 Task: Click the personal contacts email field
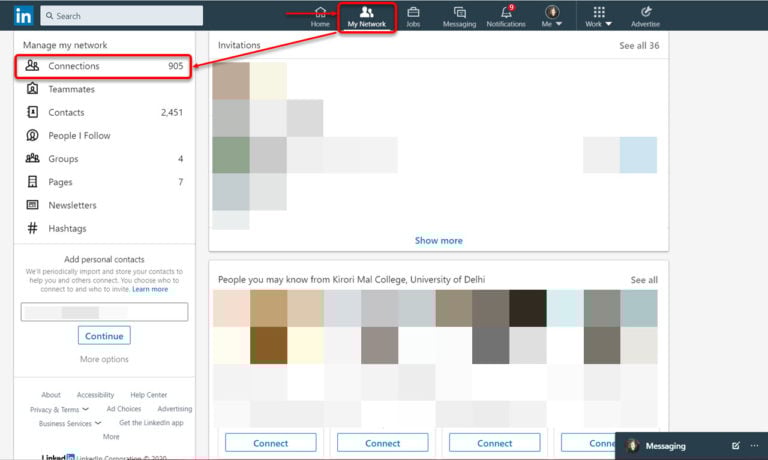coord(104,312)
